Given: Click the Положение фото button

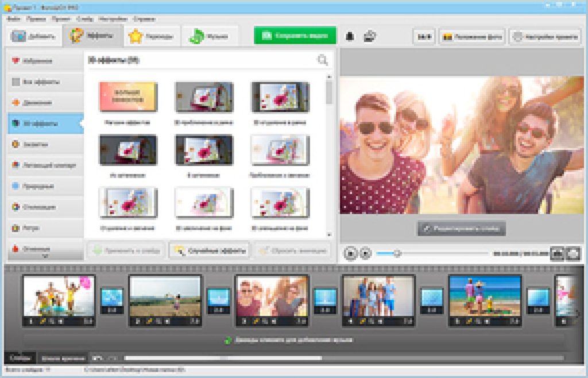Looking at the screenshot, I should pyautogui.click(x=472, y=37).
